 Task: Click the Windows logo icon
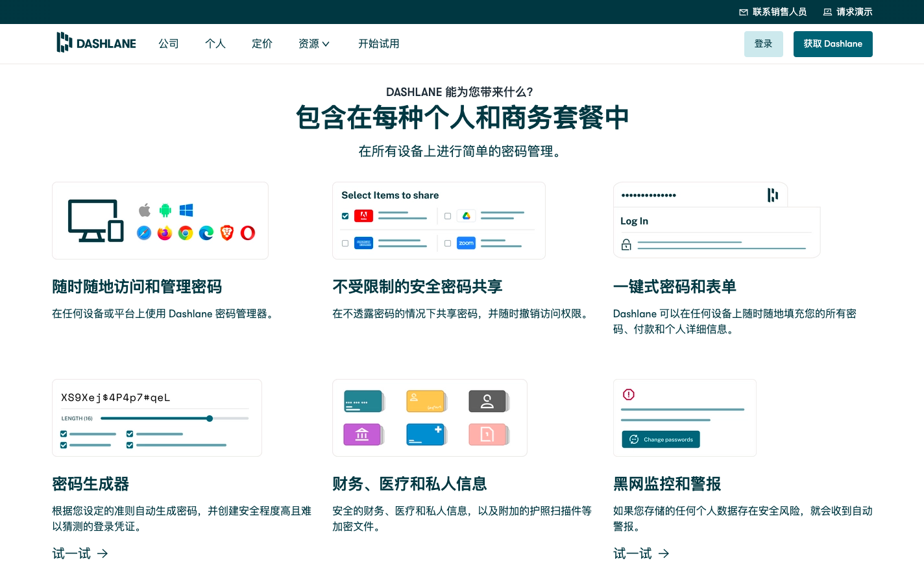pyautogui.click(x=186, y=210)
